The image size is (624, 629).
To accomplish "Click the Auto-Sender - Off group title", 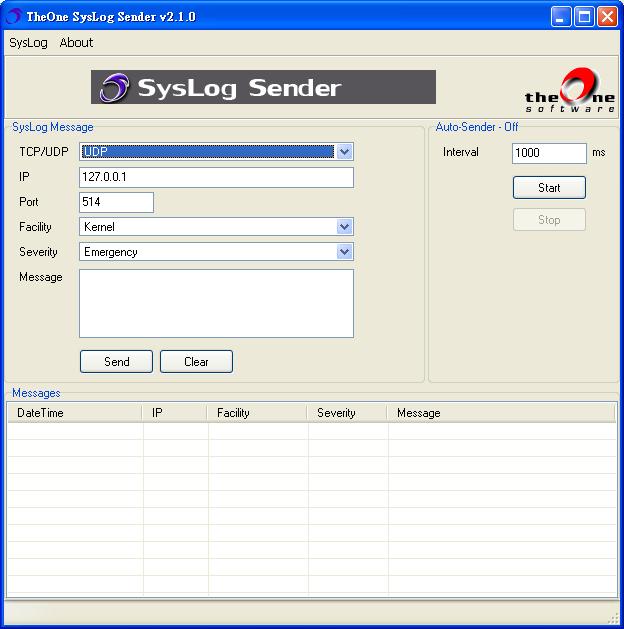I will coord(477,127).
